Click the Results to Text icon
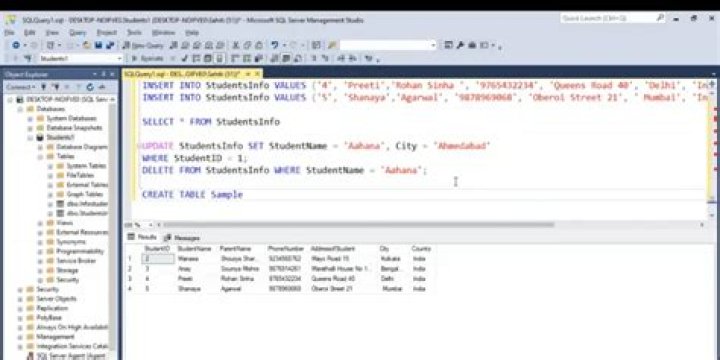720x360 pixels. coord(273,58)
